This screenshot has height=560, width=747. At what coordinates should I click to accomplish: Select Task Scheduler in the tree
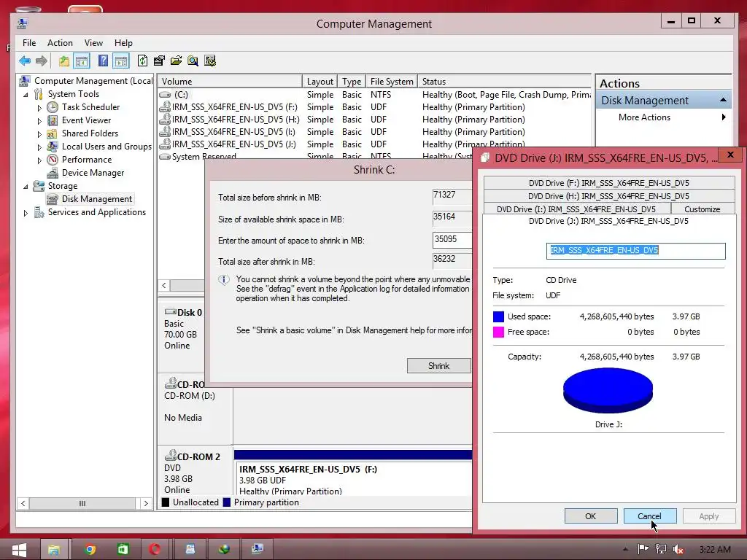click(x=90, y=107)
